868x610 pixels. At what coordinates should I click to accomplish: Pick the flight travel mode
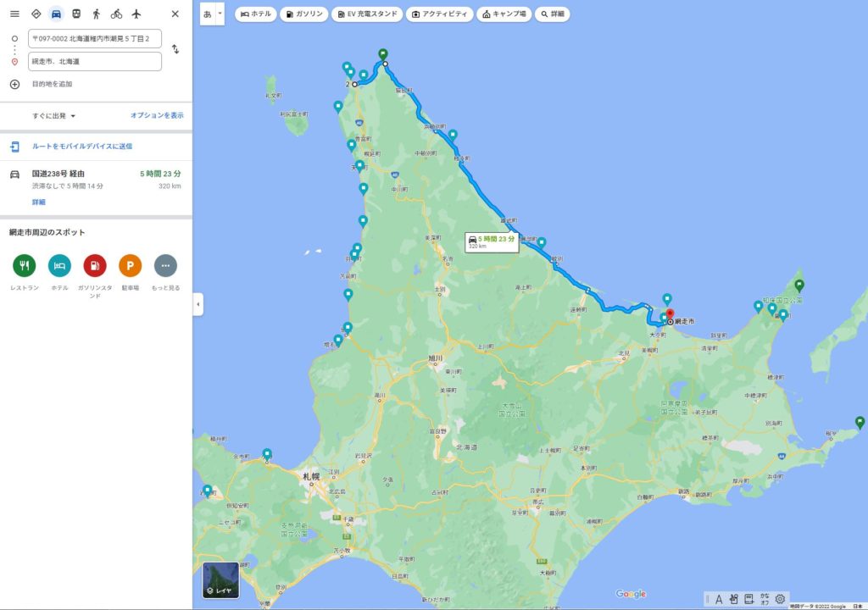point(136,14)
